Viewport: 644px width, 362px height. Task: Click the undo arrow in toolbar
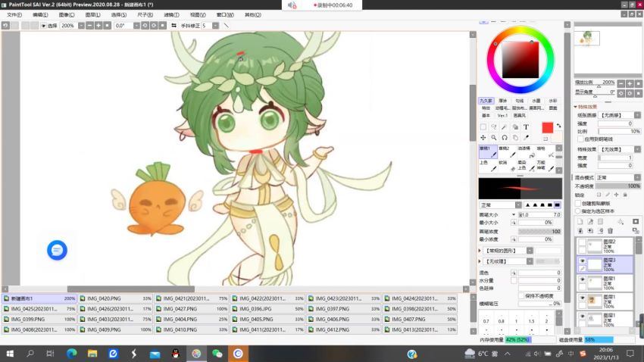(5, 26)
